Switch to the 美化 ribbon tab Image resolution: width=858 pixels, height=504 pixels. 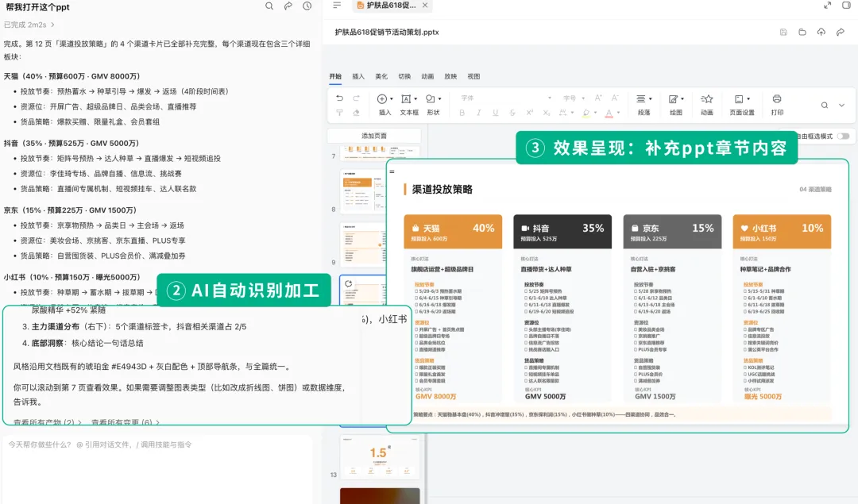pyautogui.click(x=381, y=76)
